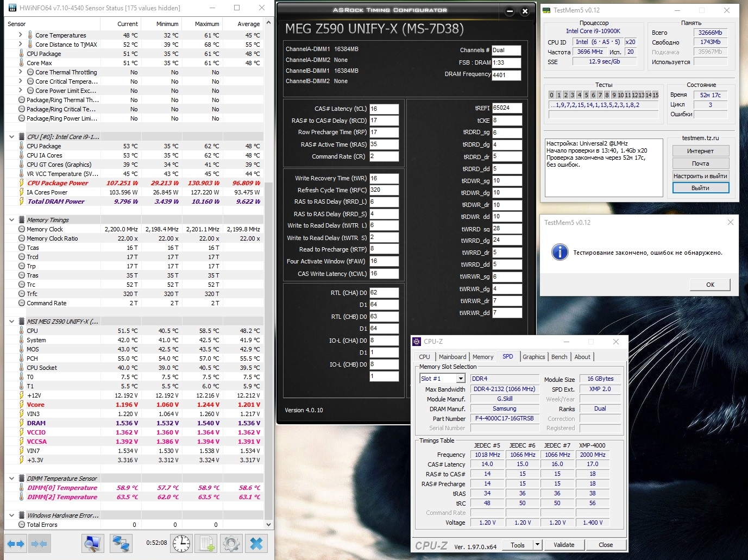The height and width of the screenshot is (560, 748).
Task: Click the Minimum column header in HWiNFO
Action: [x=161, y=24]
